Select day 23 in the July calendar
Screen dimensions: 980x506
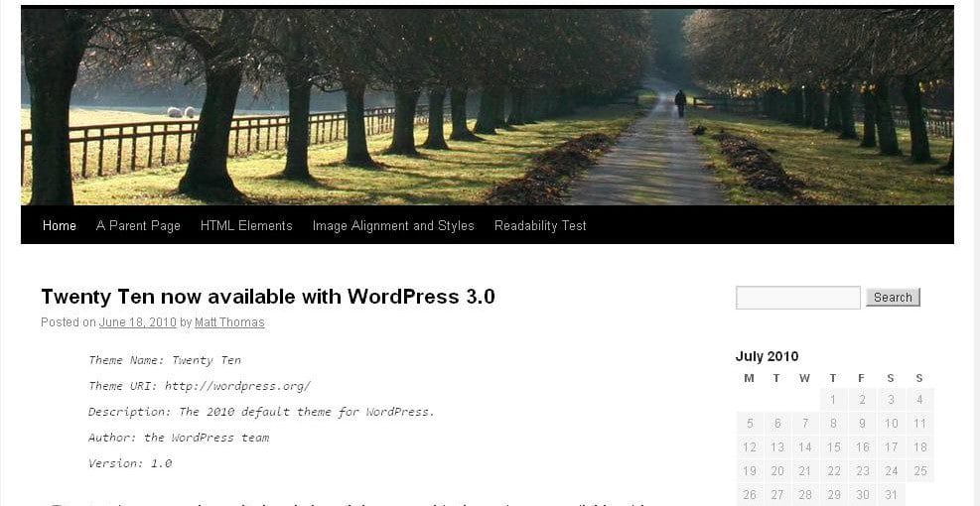tap(863, 471)
